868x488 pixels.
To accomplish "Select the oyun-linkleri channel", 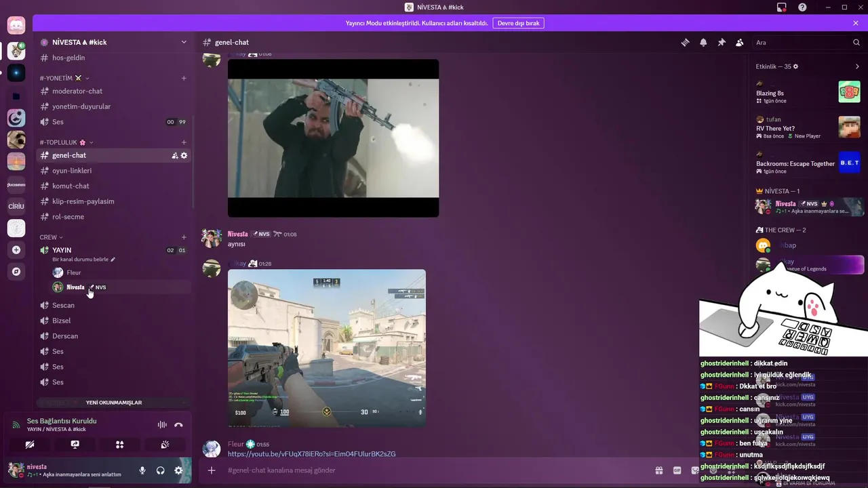I will click(113, 171).
